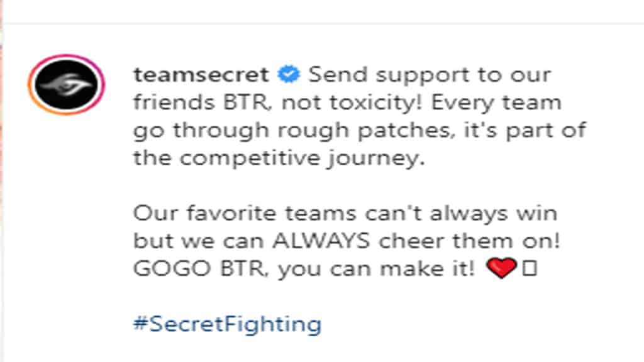
Task: Click the horizontal divider above the post
Action: (322, 23)
